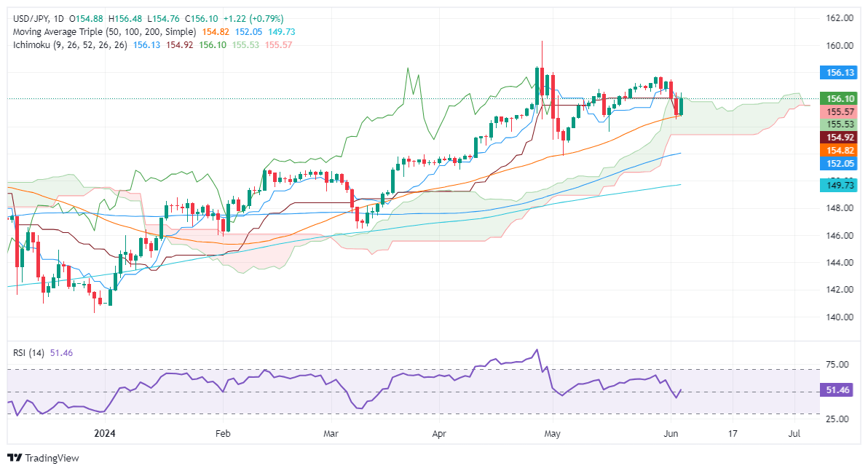This screenshot has width=868, height=471.
Task: Click the TradingView logo icon
Action: coord(15,458)
